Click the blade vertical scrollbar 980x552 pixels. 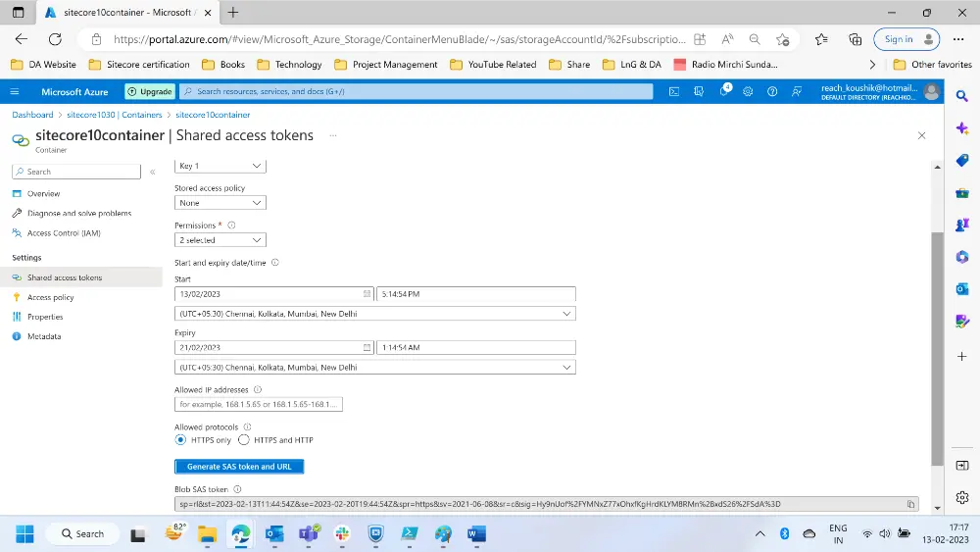tap(937, 348)
